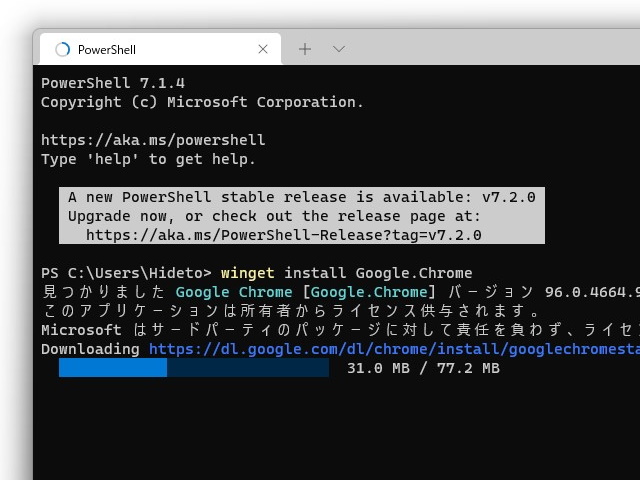Click the Chrome download progress bar
The width and height of the screenshot is (640, 480).
[x=194, y=368]
